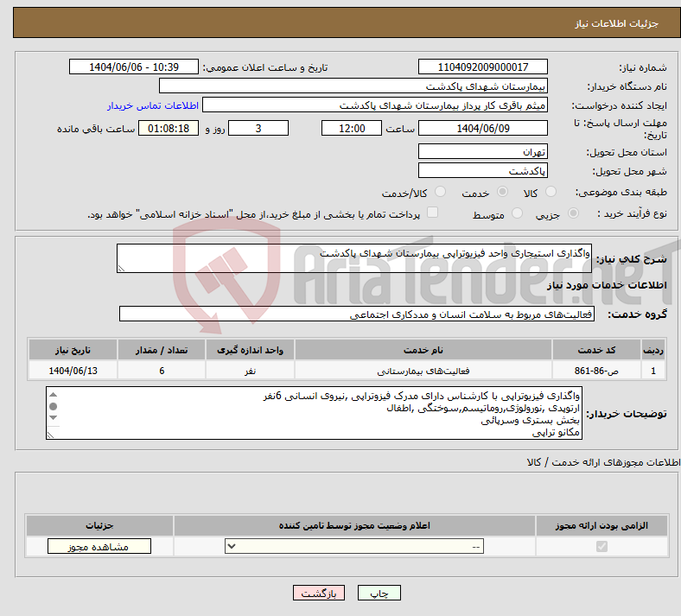Click the مشاهده مجوز button
Viewport: 681px width, 616px height.
pos(99,547)
